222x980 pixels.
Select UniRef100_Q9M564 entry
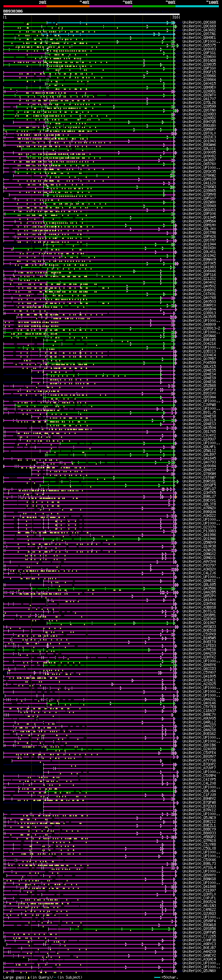pos(199,221)
